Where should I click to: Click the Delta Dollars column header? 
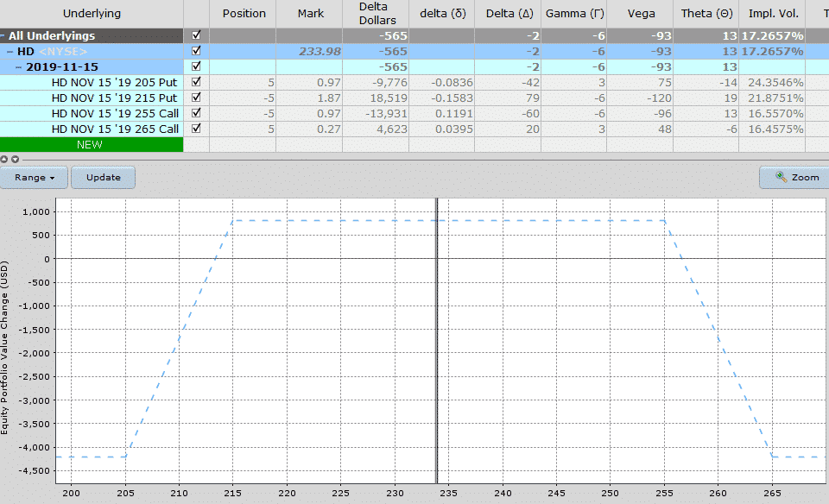tap(376, 13)
